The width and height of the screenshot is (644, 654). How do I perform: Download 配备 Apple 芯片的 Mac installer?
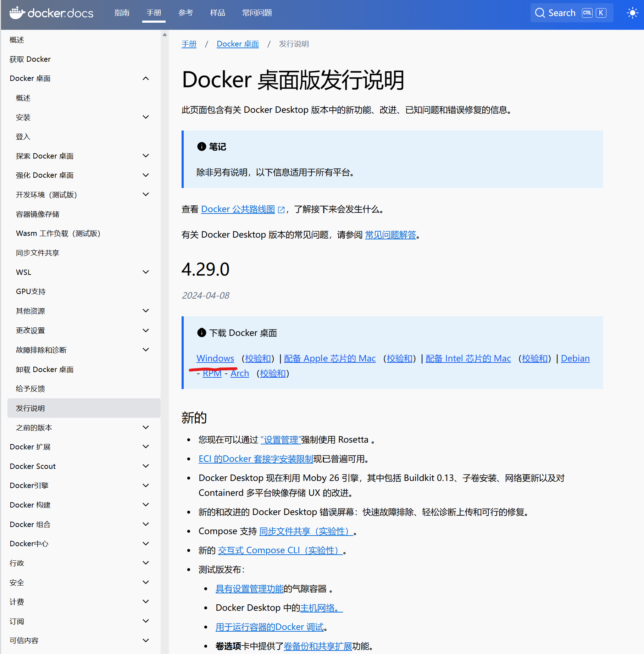(330, 359)
